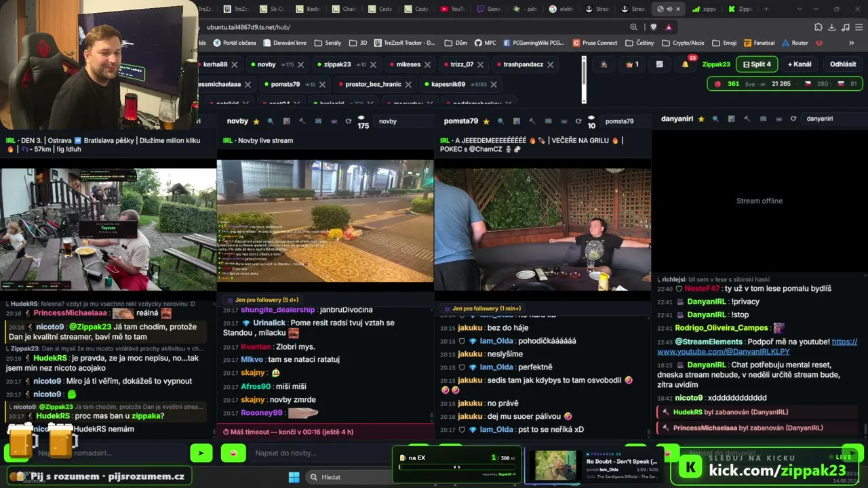The image size is (868, 488).
Task: Switch to the Gene Twitch tab
Action: pos(489,9)
